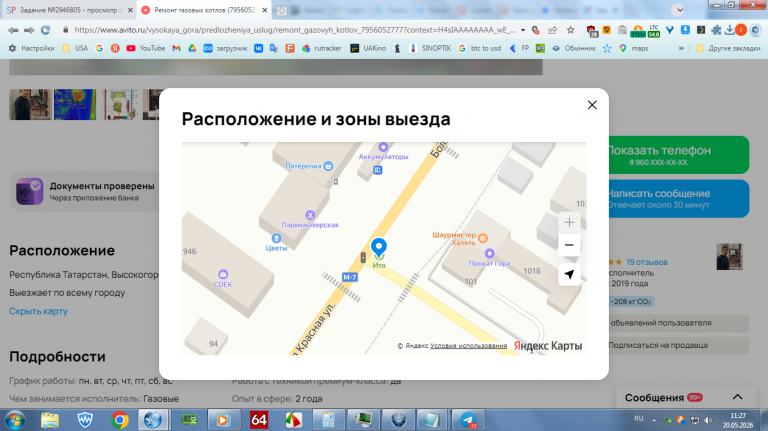Bookmark this page with the star
768x431 pixels.
[x=570, y=30]
